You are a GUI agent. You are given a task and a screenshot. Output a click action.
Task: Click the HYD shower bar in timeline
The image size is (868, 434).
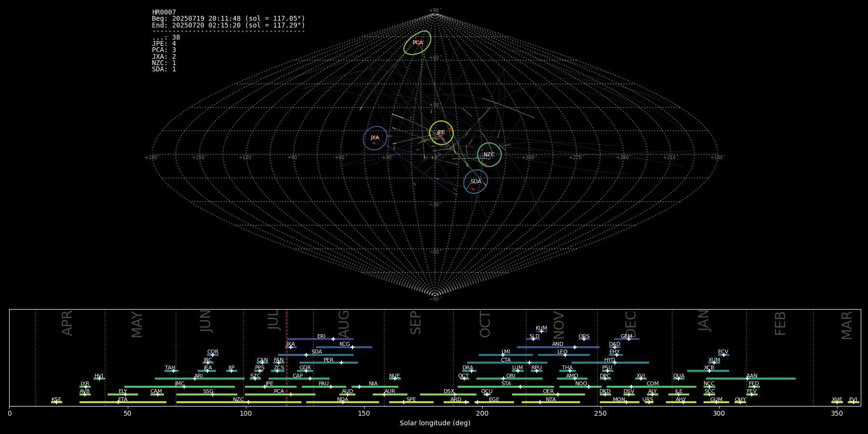(x=610, y=363)
